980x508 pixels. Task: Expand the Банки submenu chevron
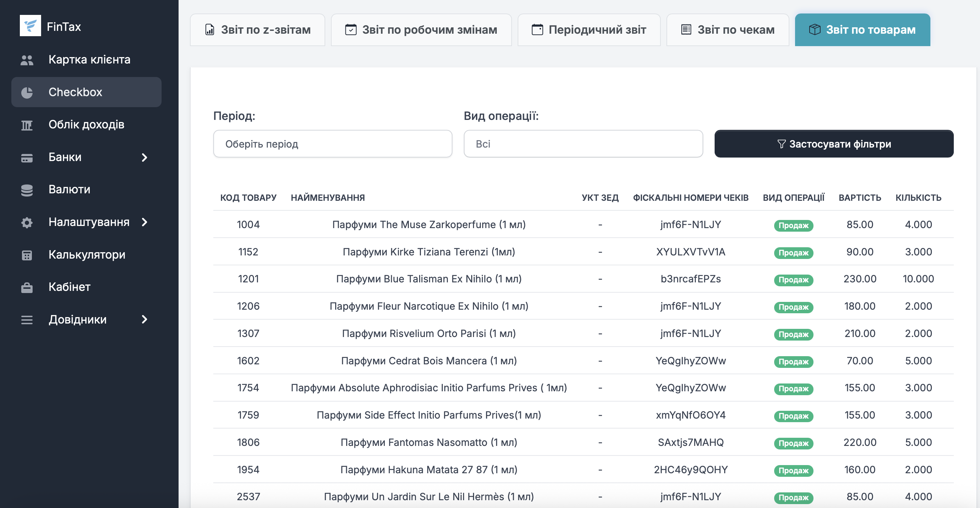pyautogui.click(x=144, y=157)
